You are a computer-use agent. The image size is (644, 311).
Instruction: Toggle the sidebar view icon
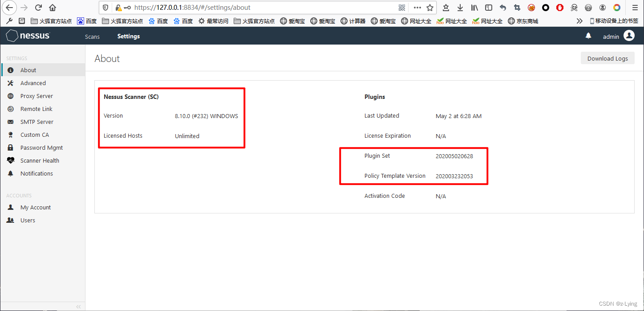click(x=489, y=8)
